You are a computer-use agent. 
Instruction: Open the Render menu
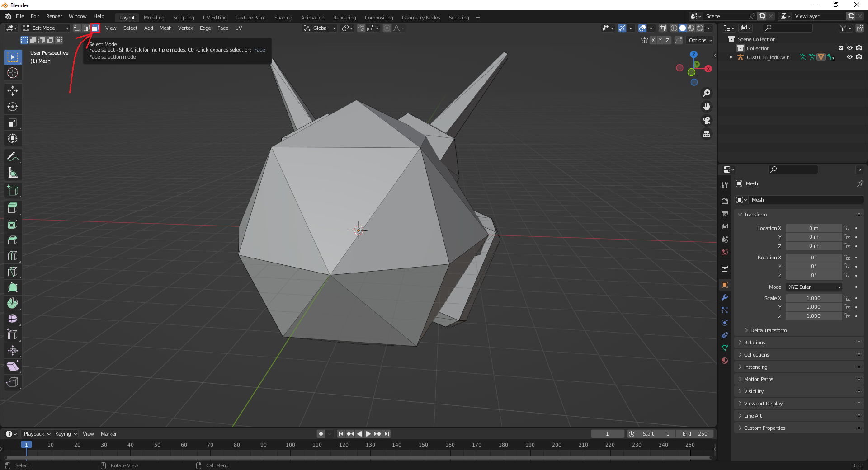coord(54,16)
